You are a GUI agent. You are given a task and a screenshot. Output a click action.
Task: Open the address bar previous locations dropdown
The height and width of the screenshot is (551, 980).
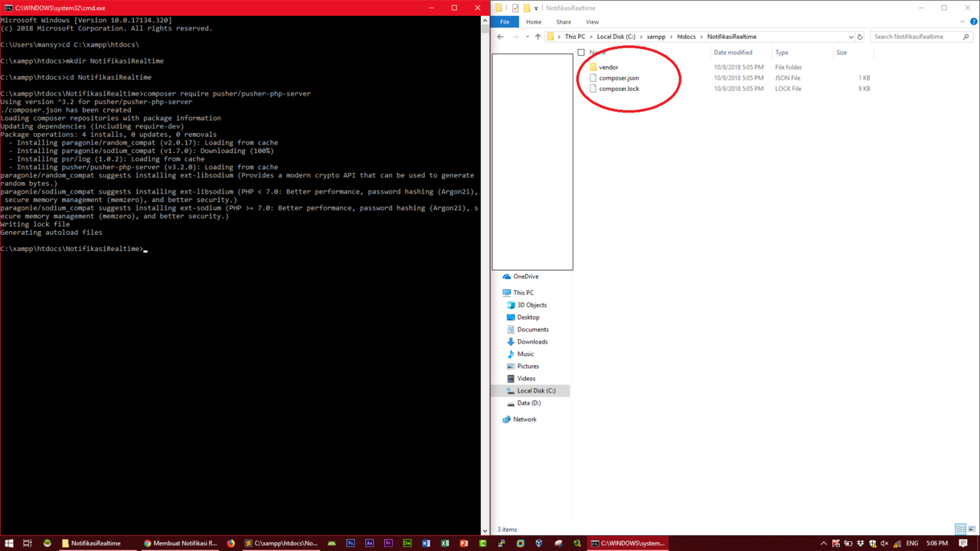point(851,37)
